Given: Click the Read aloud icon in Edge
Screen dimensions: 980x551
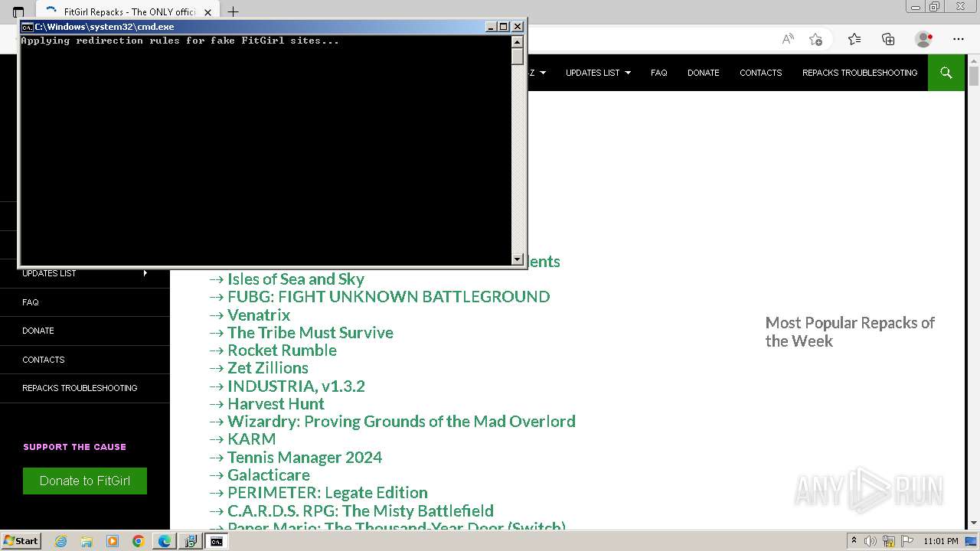Looking at the screenshot, I should pyautogui.click(x=788, y=39).
